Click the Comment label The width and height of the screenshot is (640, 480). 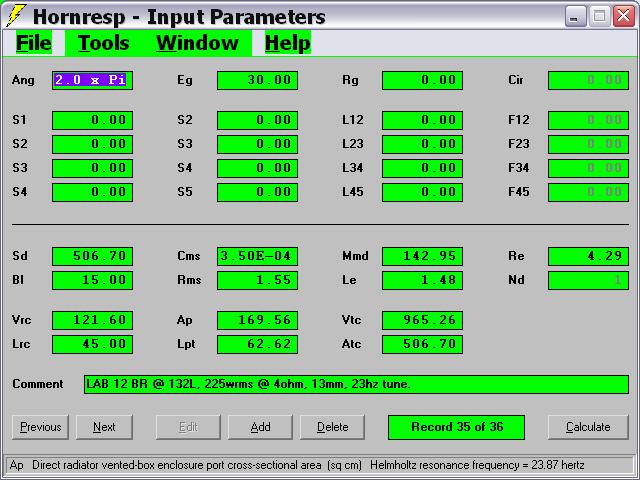pyautogui.click(x=38, y=384)
